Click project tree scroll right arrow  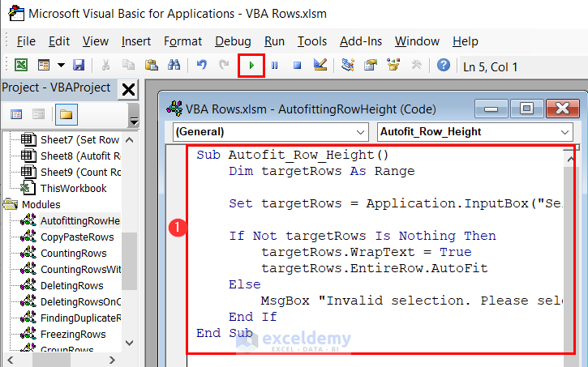click(x=112, y=360)
